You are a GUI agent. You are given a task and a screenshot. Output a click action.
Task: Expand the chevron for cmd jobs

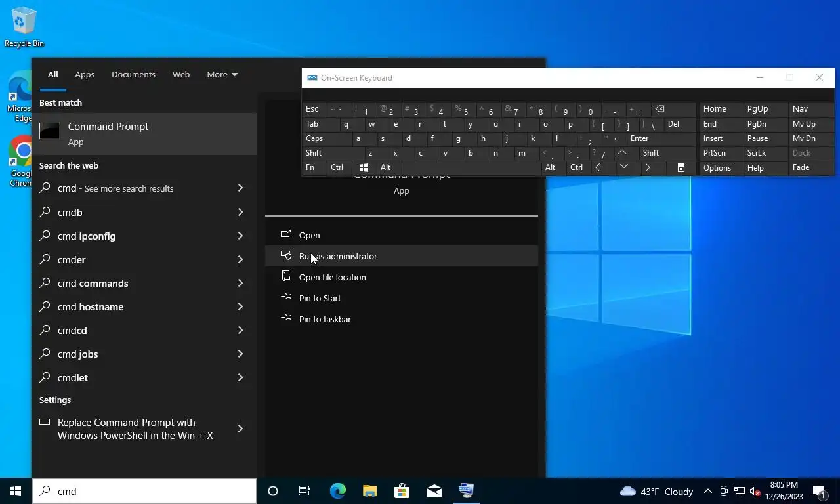click(x=240, y=354)
